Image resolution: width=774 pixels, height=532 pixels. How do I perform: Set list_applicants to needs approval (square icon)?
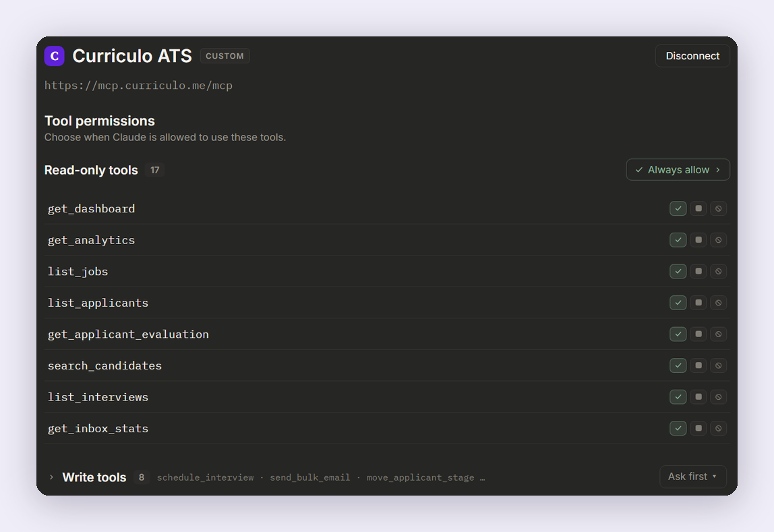pyautogui.click(x=698, y=303)
